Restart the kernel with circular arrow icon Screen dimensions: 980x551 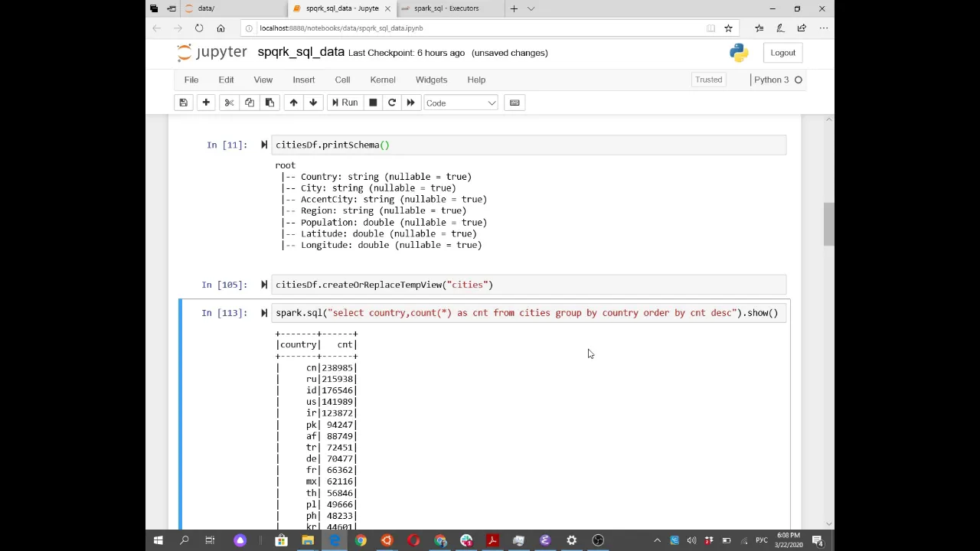392,103
